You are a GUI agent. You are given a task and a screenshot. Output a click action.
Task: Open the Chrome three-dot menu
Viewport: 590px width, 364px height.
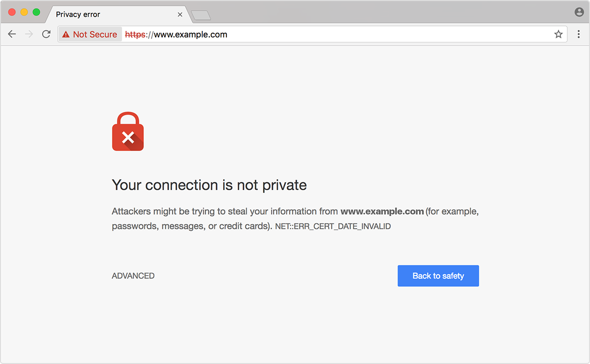pos(578,34)
